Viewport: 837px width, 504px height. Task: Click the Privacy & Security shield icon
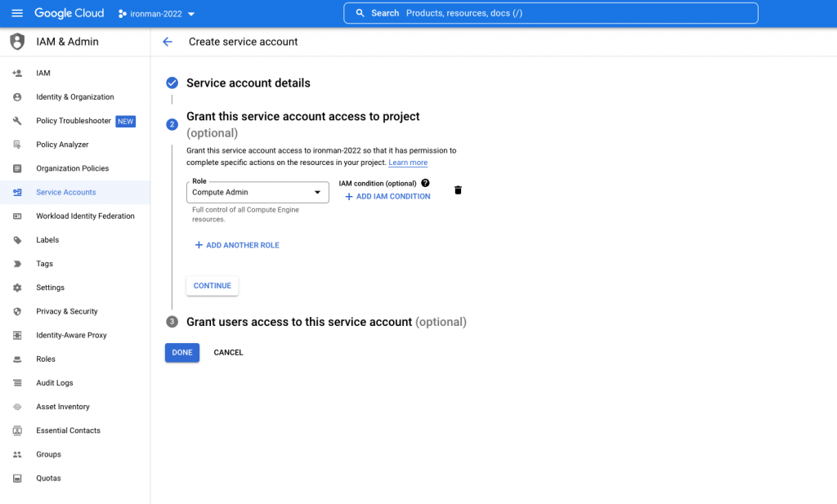point(17,311)
